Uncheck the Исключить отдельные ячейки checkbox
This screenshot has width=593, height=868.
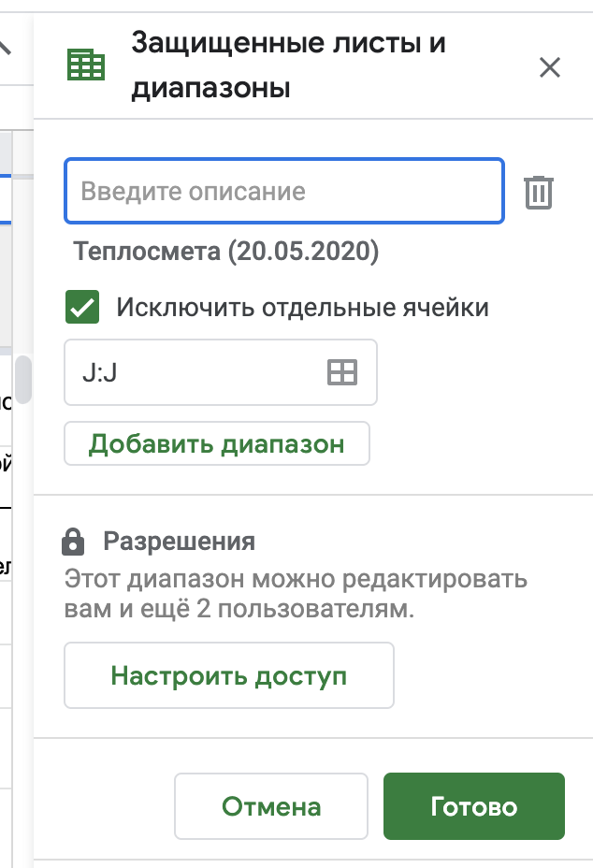point(83,307)
